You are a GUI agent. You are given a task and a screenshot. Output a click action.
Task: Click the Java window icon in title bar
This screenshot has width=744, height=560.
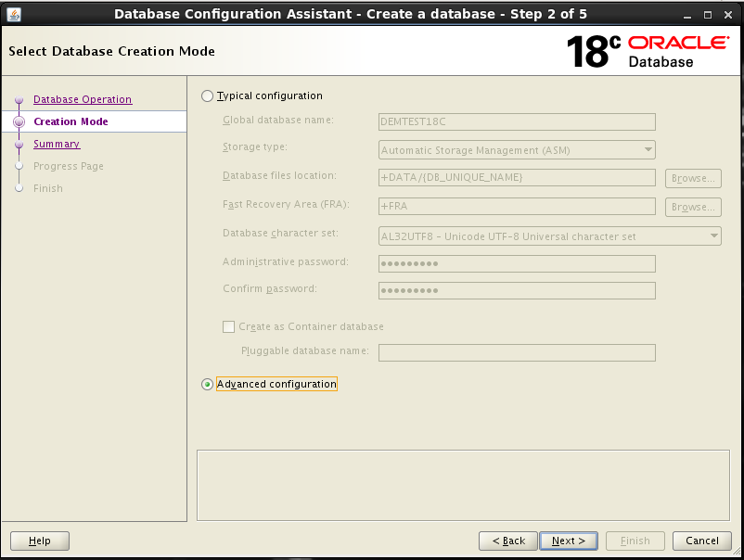click(x=14, y=13)
